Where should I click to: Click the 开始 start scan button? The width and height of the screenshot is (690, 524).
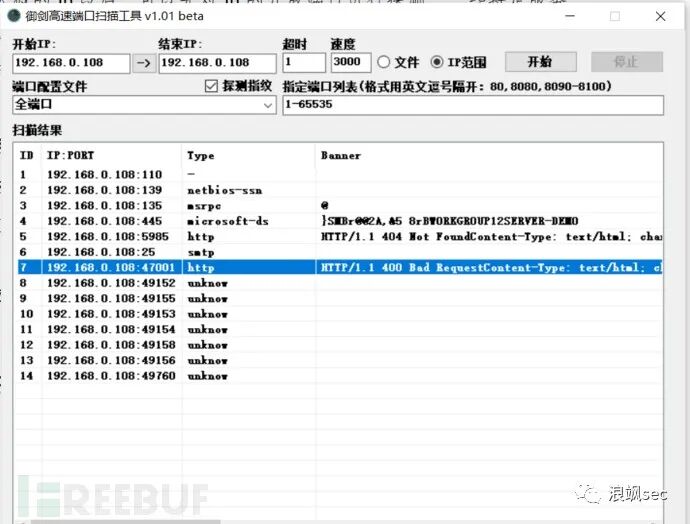coord(540,62)
